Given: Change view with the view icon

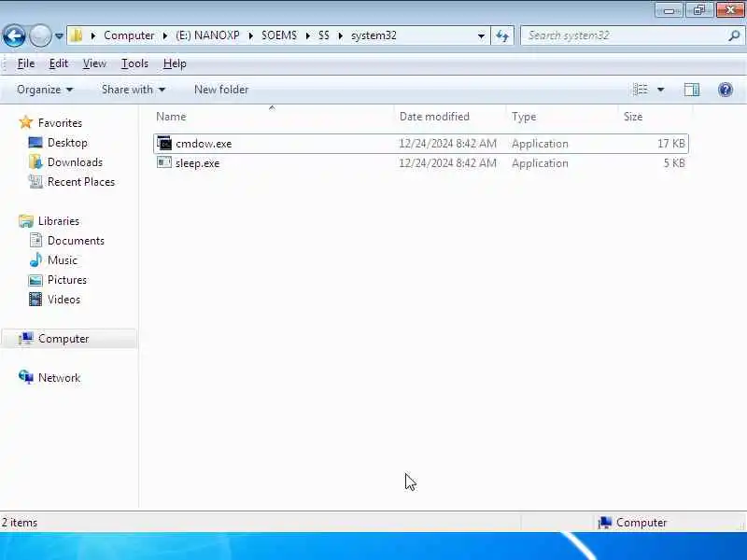Looking at the screenshot, I should tap(641, 89).
